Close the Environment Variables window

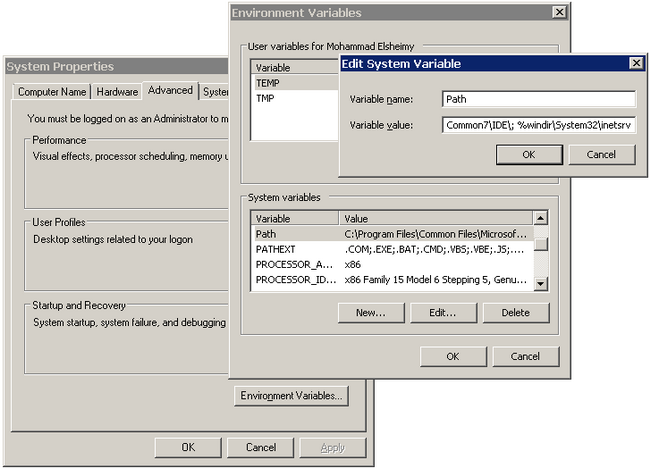[x=559, y=13]
